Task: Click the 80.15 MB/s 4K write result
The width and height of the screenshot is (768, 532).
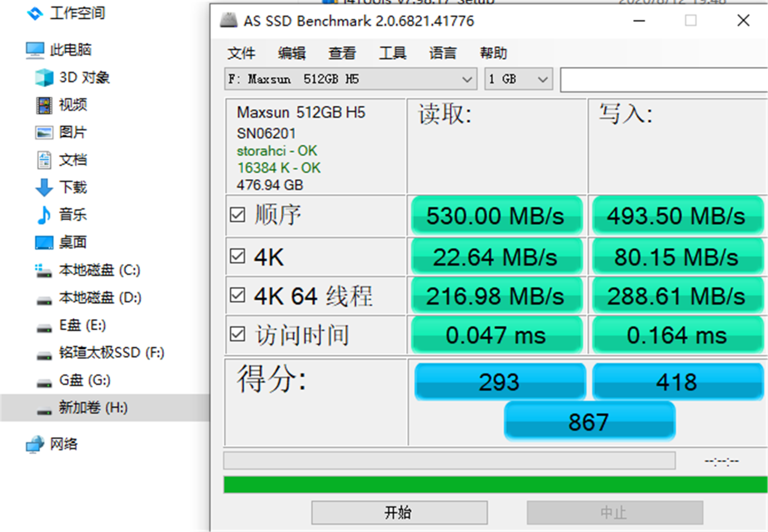Action: tap(678, 257)
